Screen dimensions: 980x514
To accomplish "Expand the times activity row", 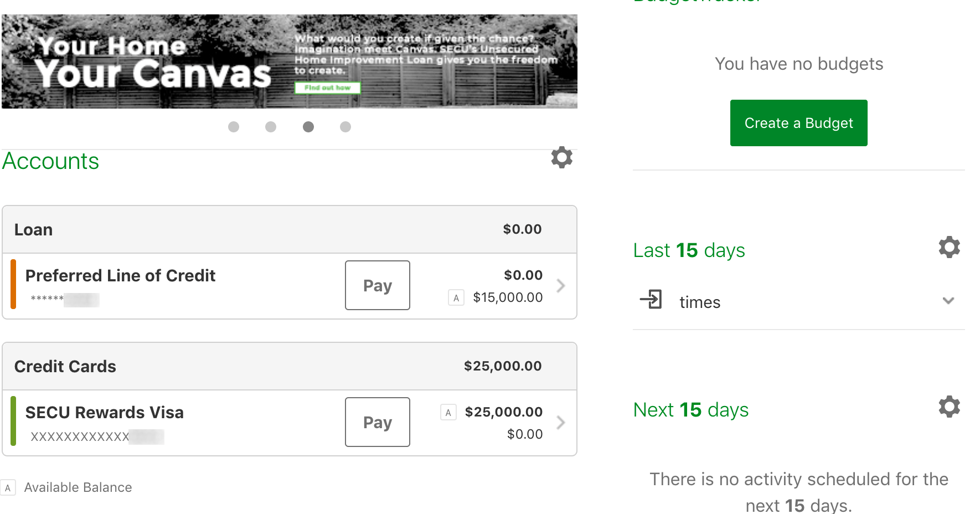I will click(948, 301).
